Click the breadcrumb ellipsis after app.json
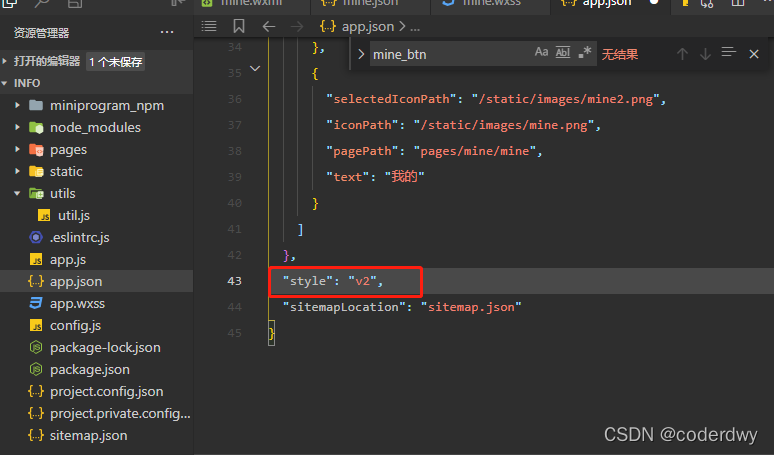The image size is (774, 455). (x=415, y=27)
